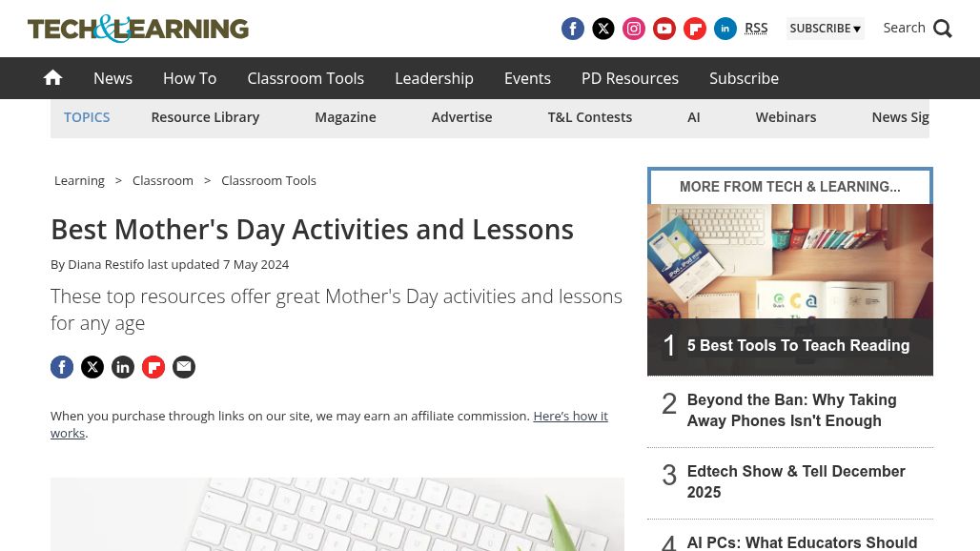The height and width of the screenshot is (551, 980).
Task: Go to Classroom breadcrumb link
Action: 163,180
